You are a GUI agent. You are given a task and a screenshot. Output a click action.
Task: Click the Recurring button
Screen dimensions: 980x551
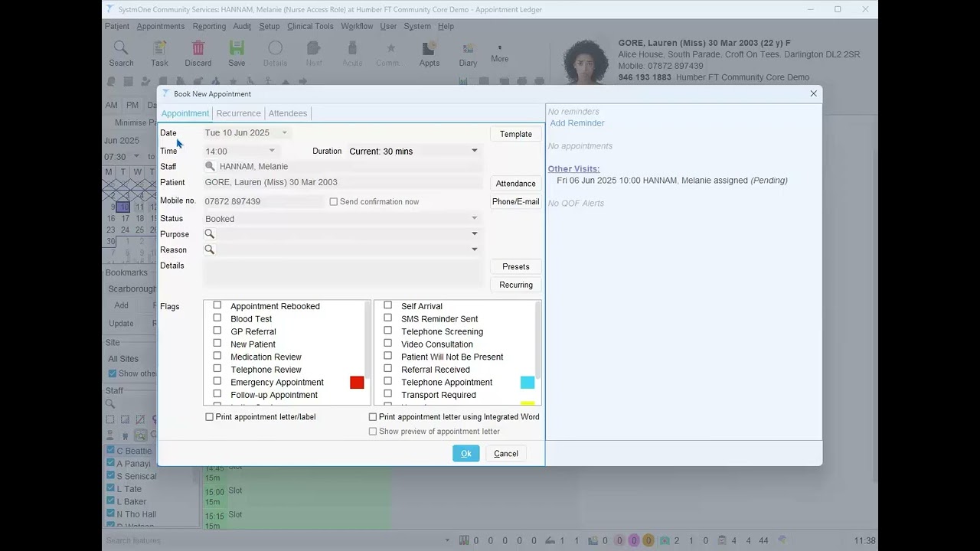(x=516, y=285)
